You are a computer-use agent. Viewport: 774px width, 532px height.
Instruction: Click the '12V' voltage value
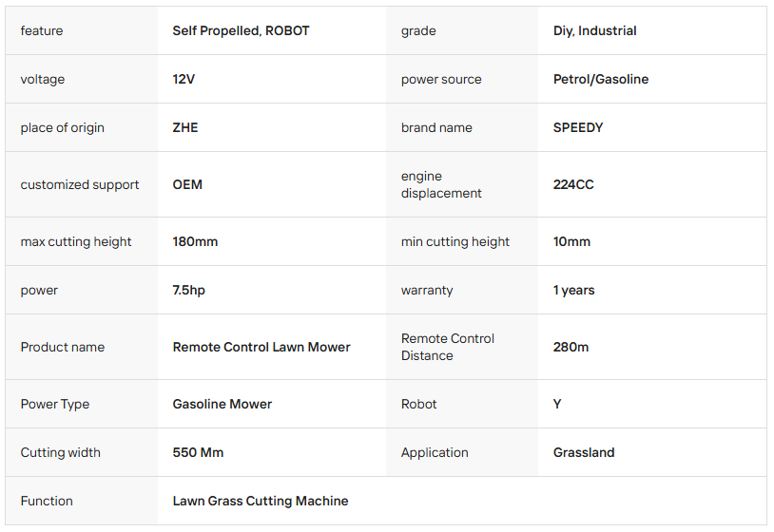pos(184,79)
